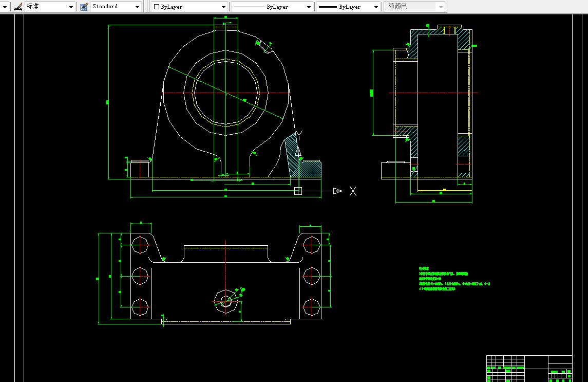Image resolution: width=588 pixels, height=382 pixels.
Task: Open the ByLayer linetype dropdown
Action: [x=272, y=7]
